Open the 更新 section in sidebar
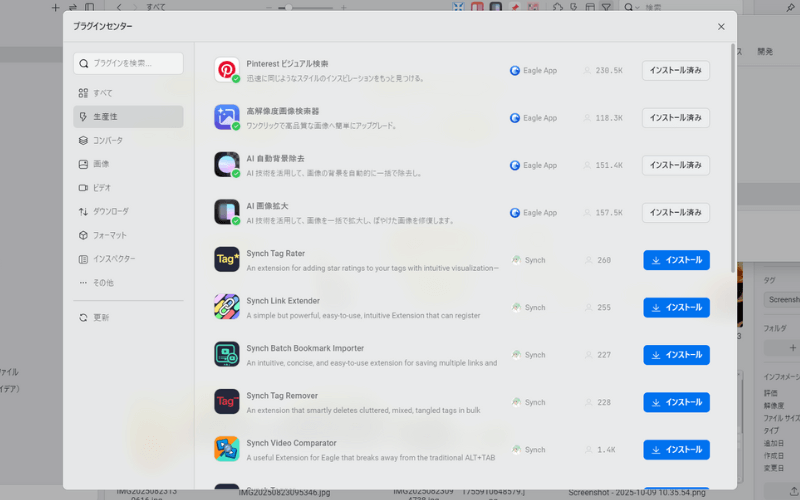 coord(101,317)
